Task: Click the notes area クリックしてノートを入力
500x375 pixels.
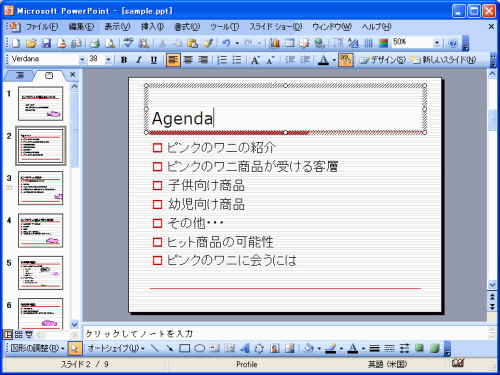Action: pyautogui.click(x=285, y=333)
